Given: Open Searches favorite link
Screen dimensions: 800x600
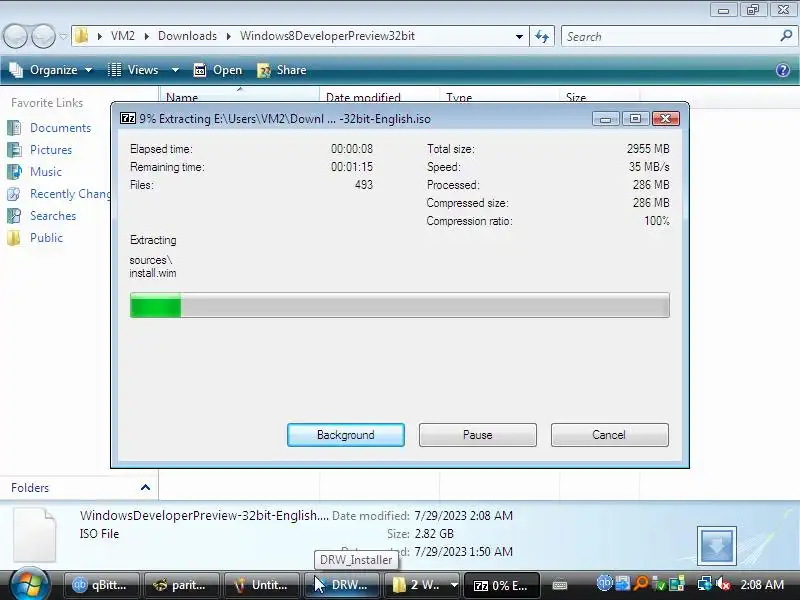Looking at the screenshot, I should point(53,216).
